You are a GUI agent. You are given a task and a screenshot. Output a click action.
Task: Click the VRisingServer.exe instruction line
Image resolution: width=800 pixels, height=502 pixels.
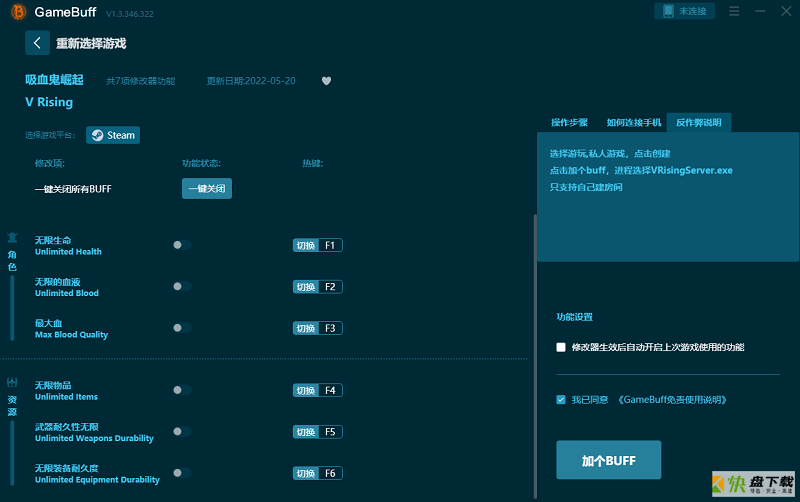(x=641, y=170)
